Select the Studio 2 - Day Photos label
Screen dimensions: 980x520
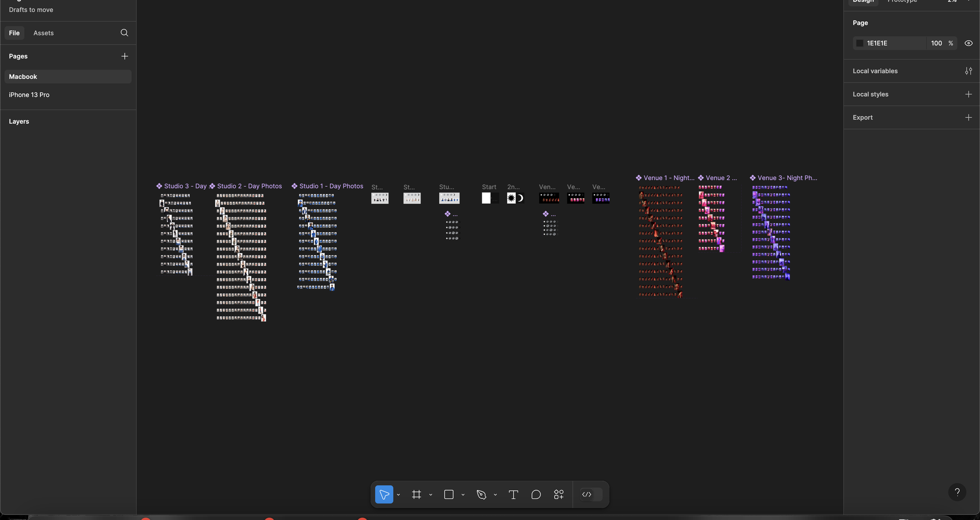click(x=249, y=186)
